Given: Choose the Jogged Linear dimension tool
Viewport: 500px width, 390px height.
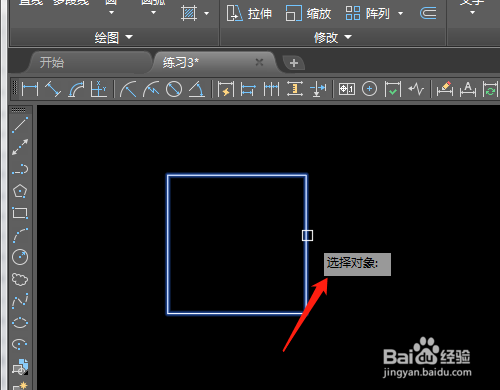Looking at the screenshot, I should click(x=416, y=89).
